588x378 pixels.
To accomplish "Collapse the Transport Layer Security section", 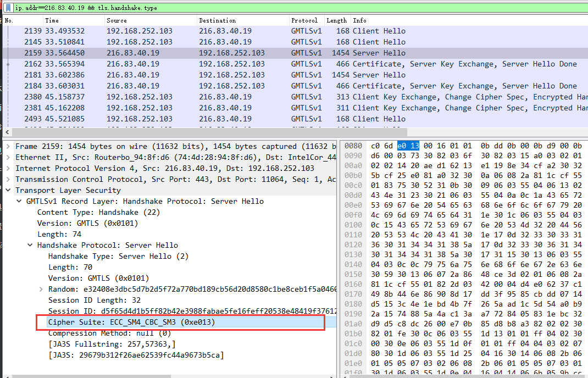I will click(x=8, y=190).
